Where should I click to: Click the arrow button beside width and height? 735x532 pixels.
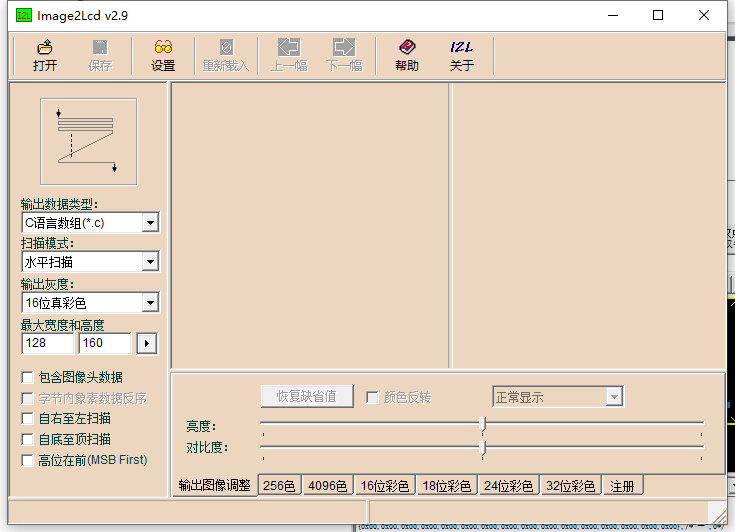pos(147,344)
